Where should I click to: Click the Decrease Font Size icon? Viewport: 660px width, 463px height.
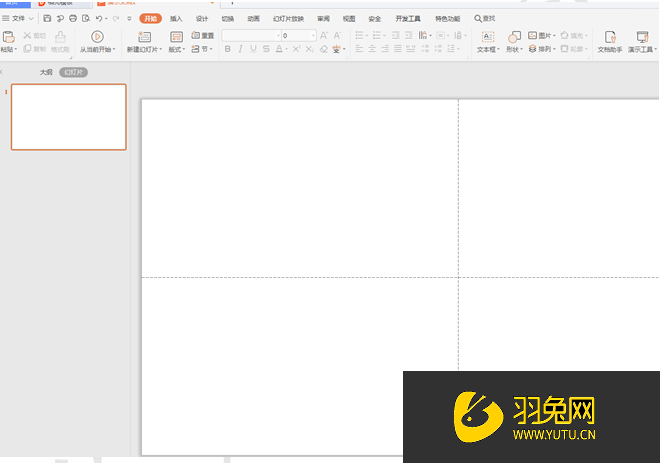tap(337, 35)
